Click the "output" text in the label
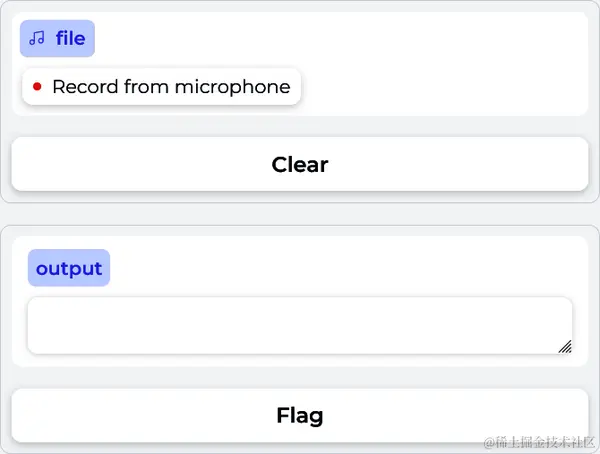Image resolution: width=600 pixels, height=454 pixels. pos(69,268)
